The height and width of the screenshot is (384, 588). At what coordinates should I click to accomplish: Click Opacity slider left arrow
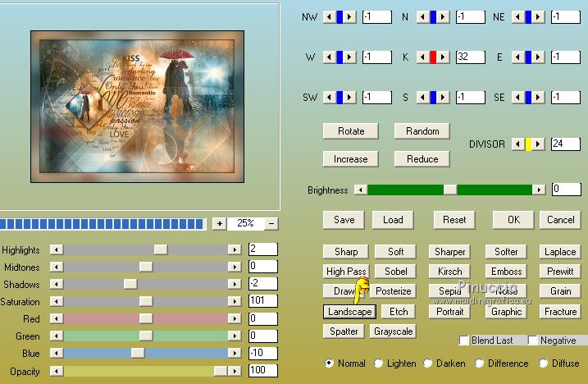[x=57, y=371]
